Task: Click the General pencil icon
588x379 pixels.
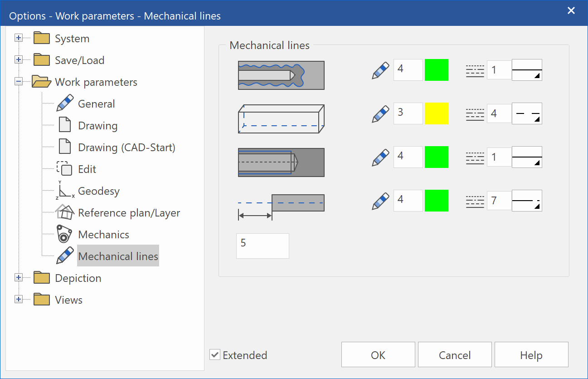Action: (x=65, y=103)
